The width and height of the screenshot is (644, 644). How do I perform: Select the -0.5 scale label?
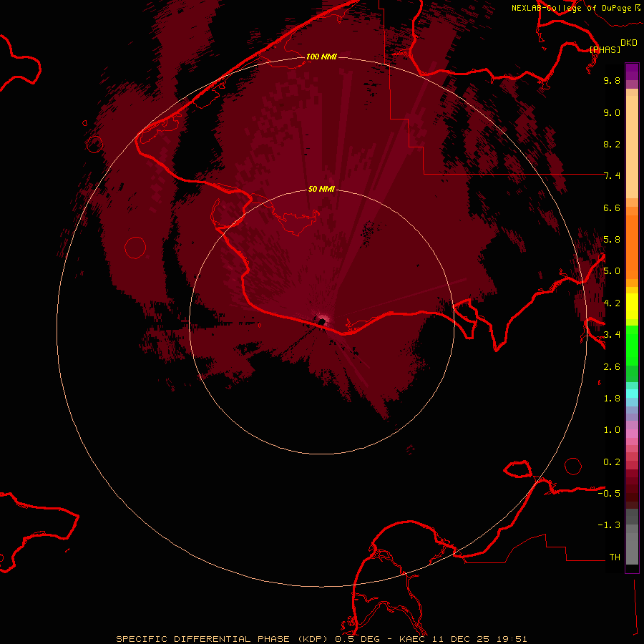(x=609, y=494)
